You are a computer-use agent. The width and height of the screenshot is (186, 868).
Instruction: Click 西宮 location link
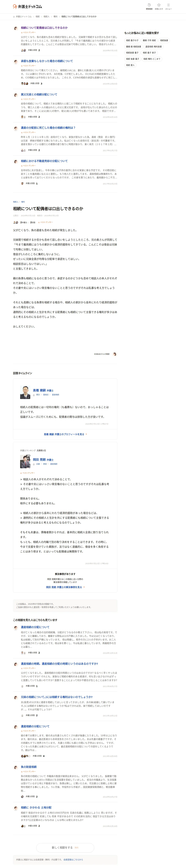[x=45, y=464]
